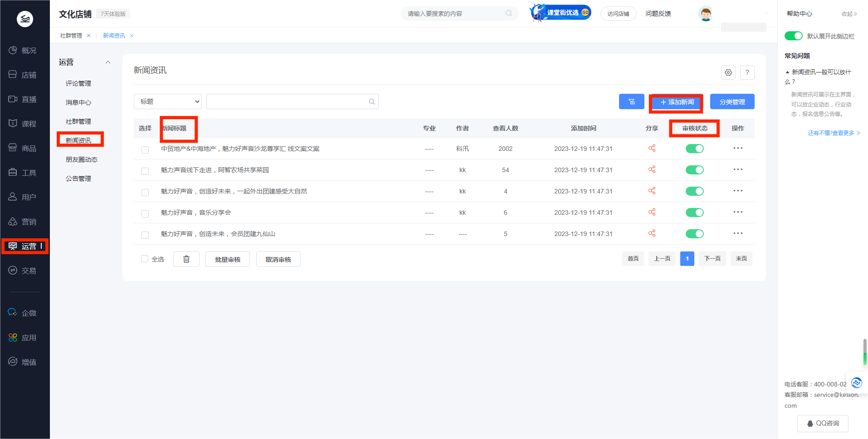Open the 交易 transactions sidebar item

coord(23,270)
